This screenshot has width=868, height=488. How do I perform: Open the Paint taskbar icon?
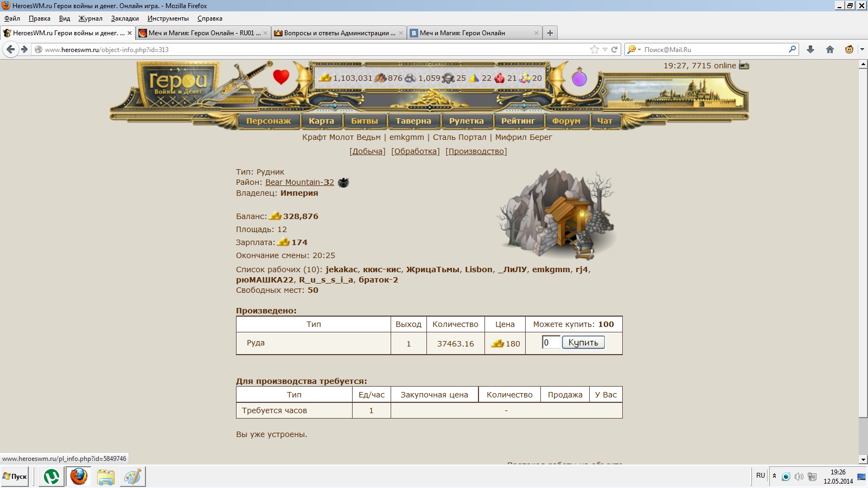click(132, 477)
